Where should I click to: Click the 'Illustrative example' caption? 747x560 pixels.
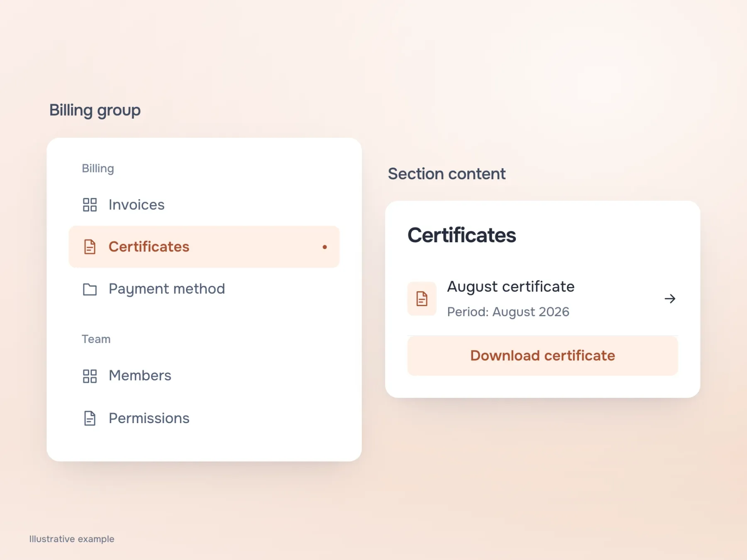(72, 539)
